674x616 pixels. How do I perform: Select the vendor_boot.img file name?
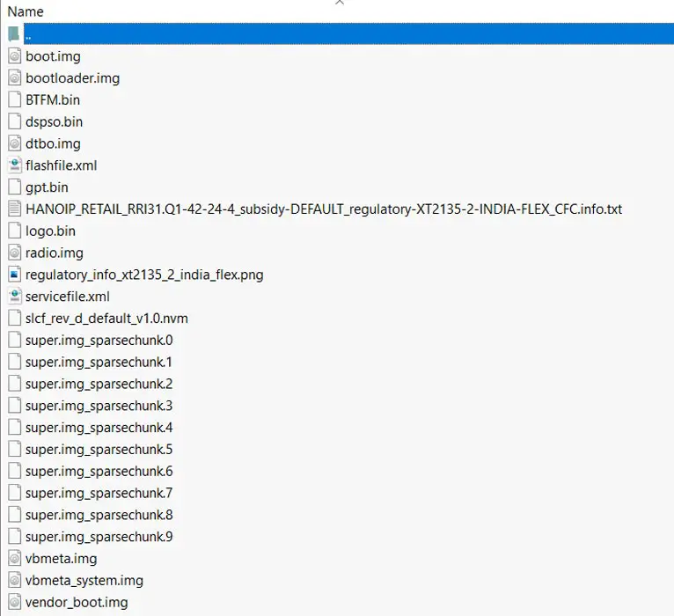(x=77, y=603)
